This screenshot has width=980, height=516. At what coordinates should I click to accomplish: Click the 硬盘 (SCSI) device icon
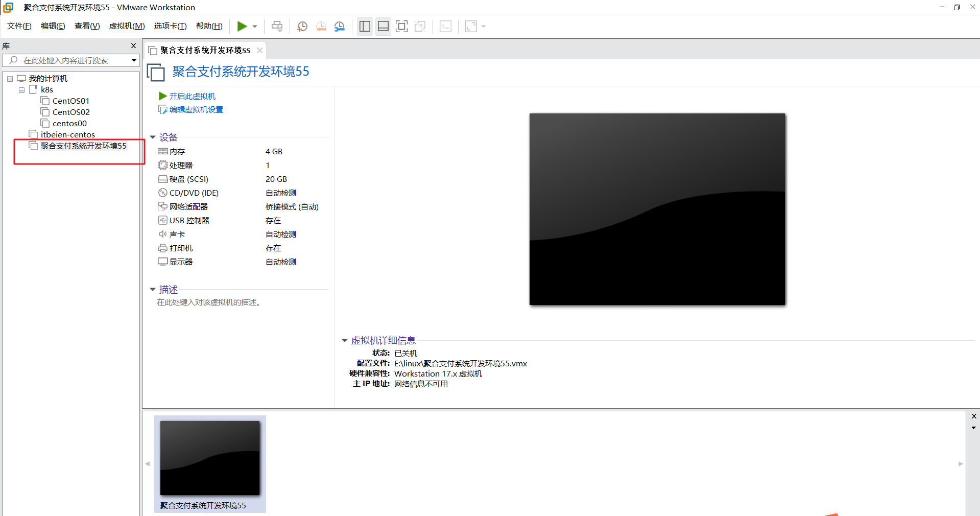pos(162,179)
